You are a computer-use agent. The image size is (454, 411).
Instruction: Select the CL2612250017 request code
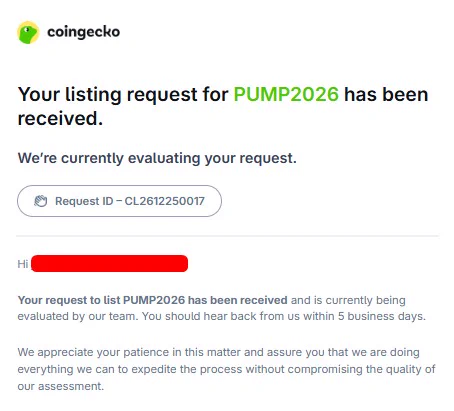pos(165,201)
